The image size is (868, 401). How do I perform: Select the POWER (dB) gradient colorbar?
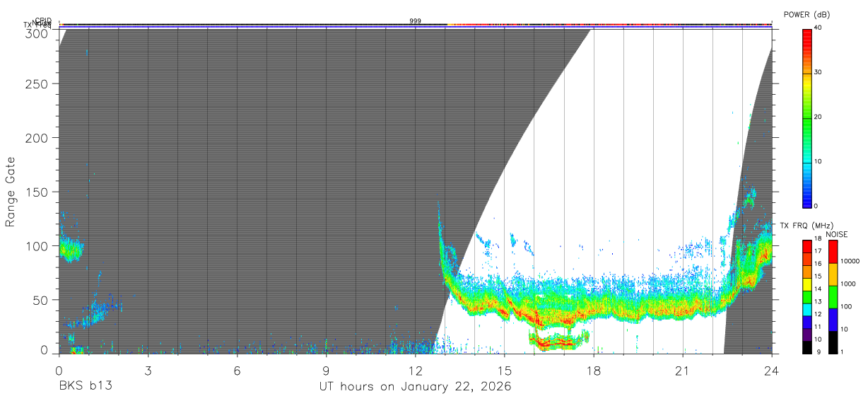[x=807, y=118]
